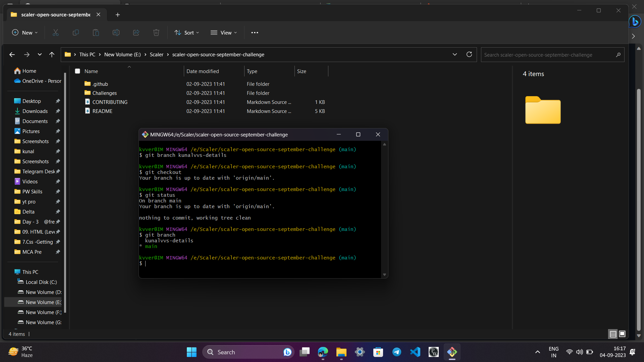This screenshot has width=644, height=362.
Task: Open the CONTRIBUTING markdown file
Action: click(109, 102)
